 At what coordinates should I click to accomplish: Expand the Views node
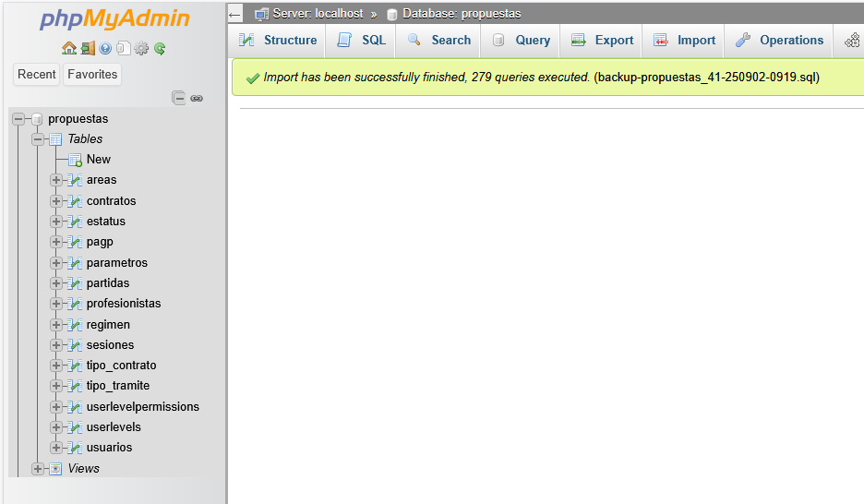38,469
